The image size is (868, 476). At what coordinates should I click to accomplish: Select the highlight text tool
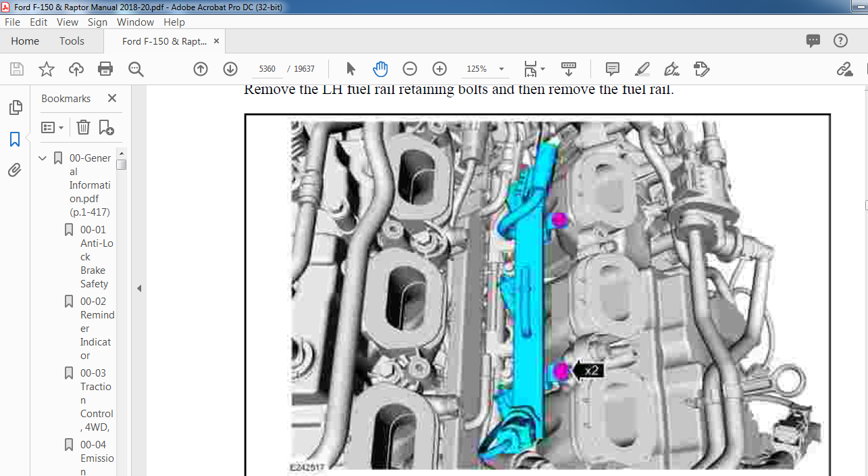coord(642,69)
